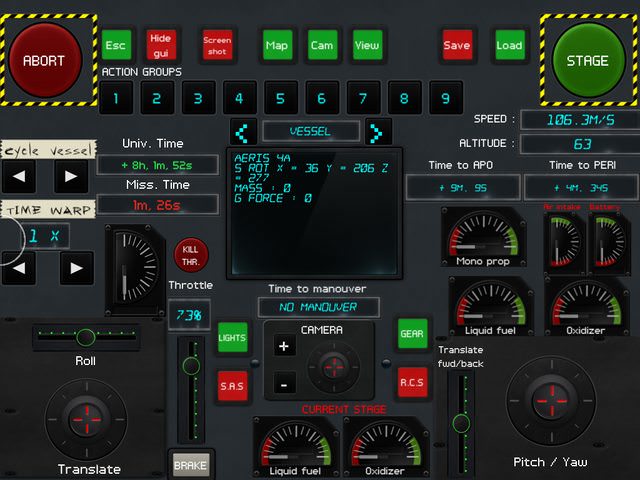This screenshot has height=480, width=640.
Task: Load the saved game
Action: [x=510, y=45]
